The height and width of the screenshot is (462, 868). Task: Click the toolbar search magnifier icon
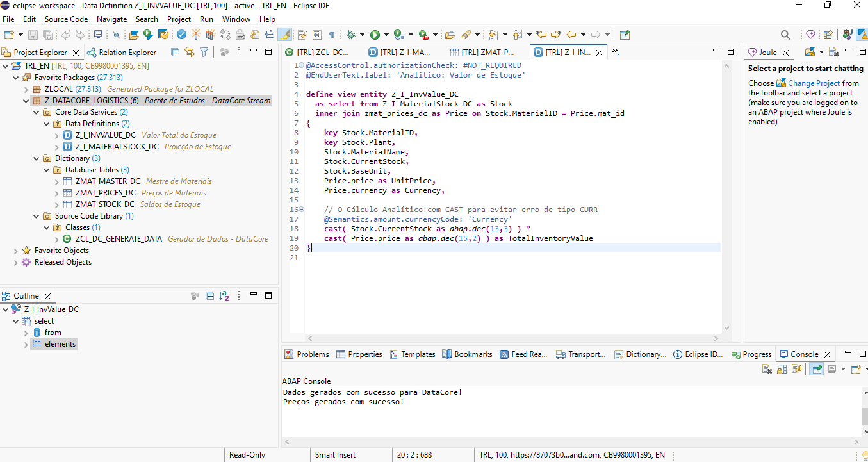785,35
